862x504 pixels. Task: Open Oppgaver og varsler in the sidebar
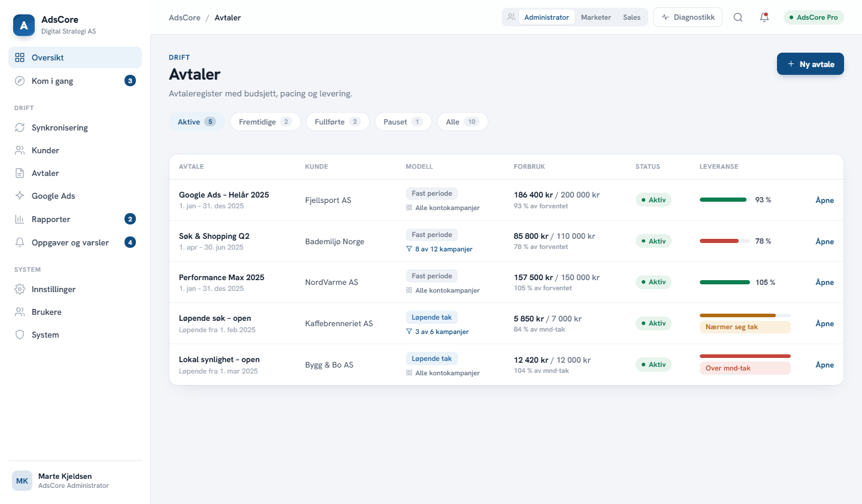point(75,242)
